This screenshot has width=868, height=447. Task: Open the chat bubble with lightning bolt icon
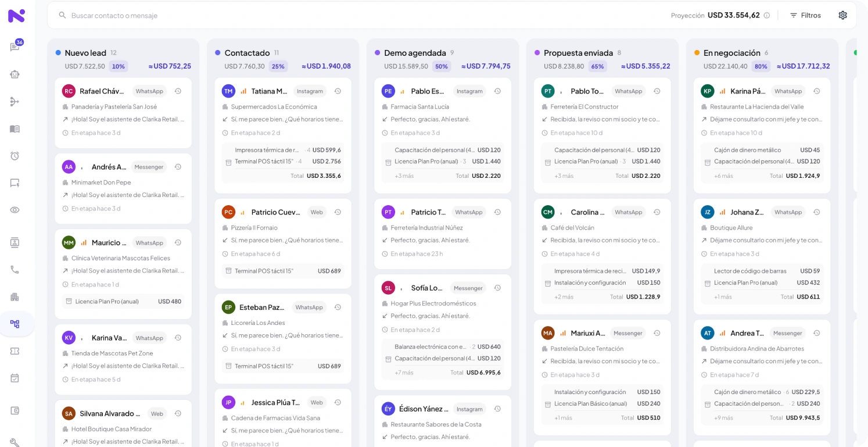[x=15, y=183]
